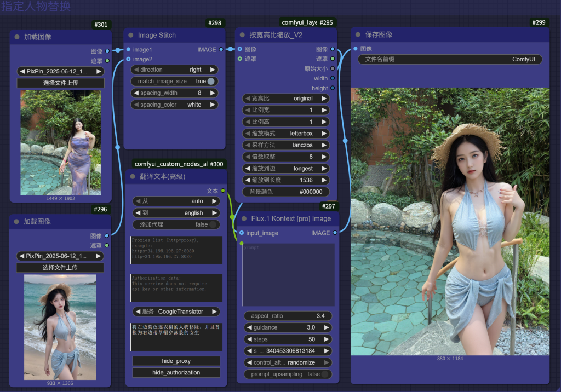Click the 背景颜色 #000000 color field
Image resolution: width=561 pixels, height=392 pixels.
point(285,192)
